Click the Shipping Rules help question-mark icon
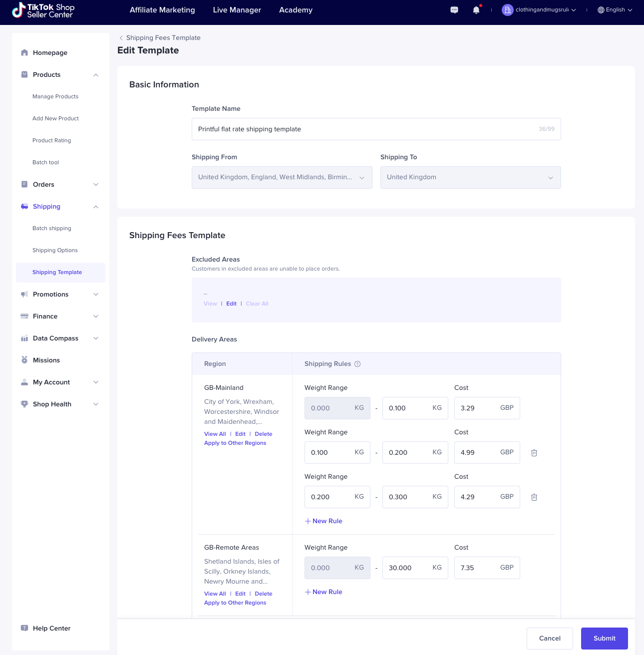 (357, 364)
